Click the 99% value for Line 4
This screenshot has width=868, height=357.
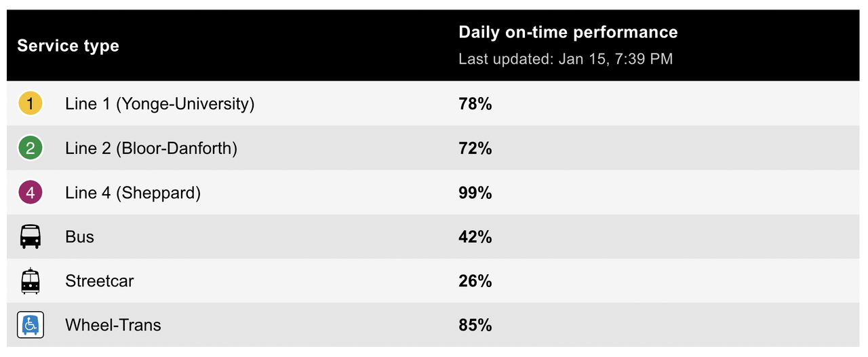(475, 193)
